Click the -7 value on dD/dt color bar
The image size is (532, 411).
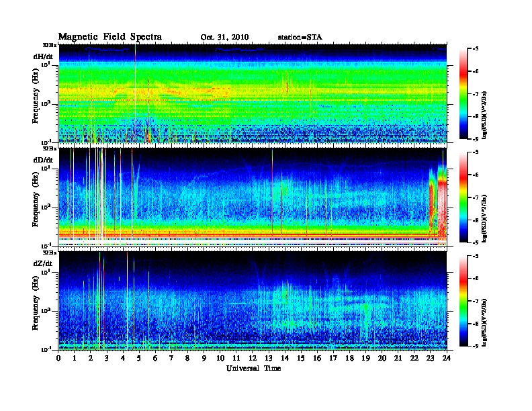(x=476, y=197)
